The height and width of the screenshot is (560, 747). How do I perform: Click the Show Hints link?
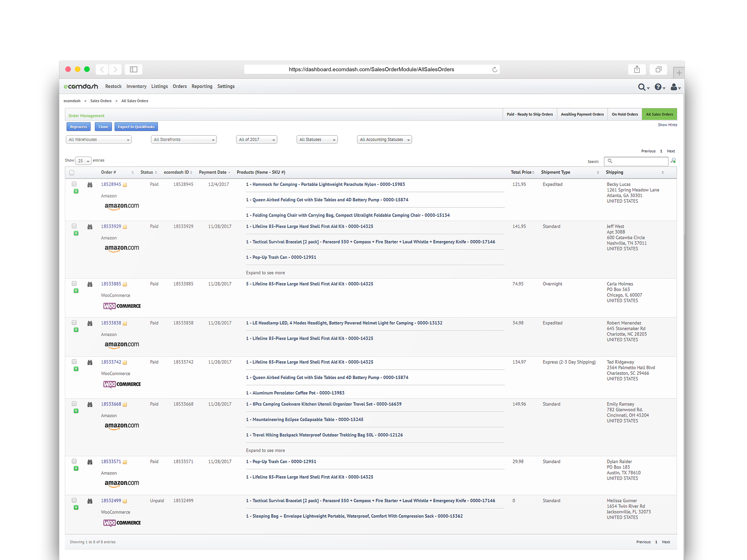[667, 125]
